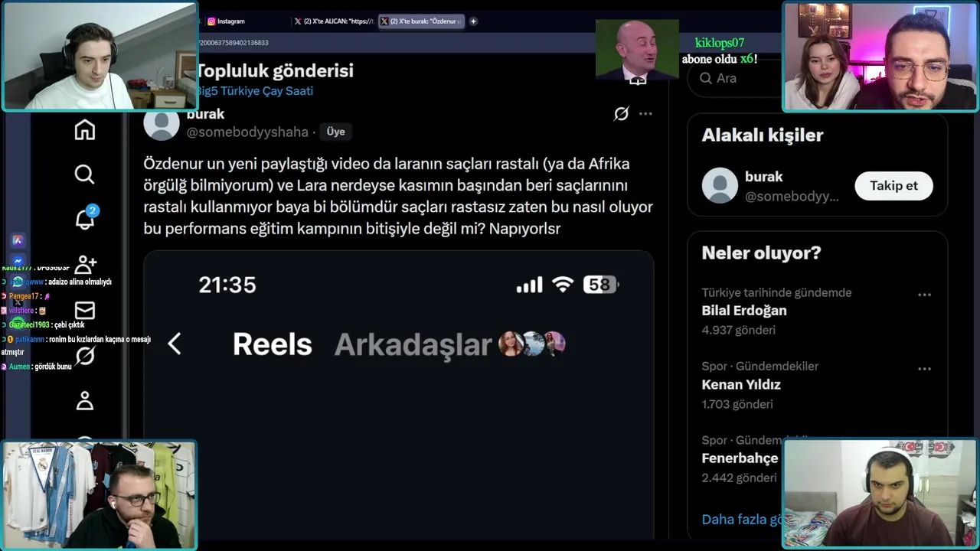This screenshot has width=980, height=551.
Task: Open the Big5 Türkiye Çay Saati link
Action: tap(255, 90)
